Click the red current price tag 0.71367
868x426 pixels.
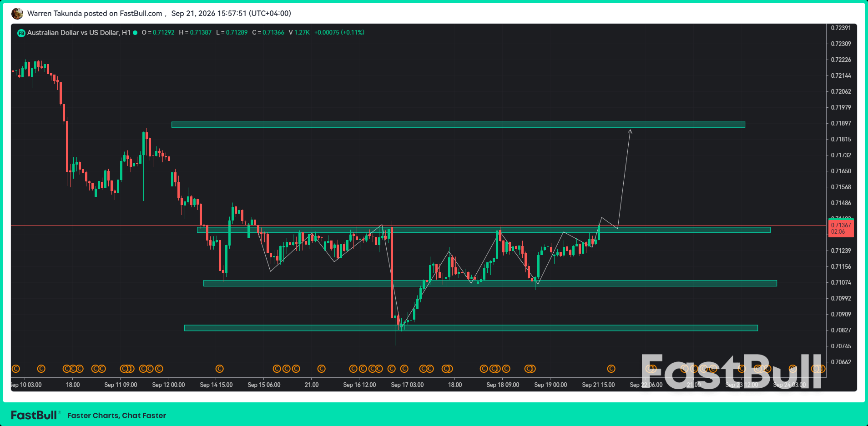841,228
